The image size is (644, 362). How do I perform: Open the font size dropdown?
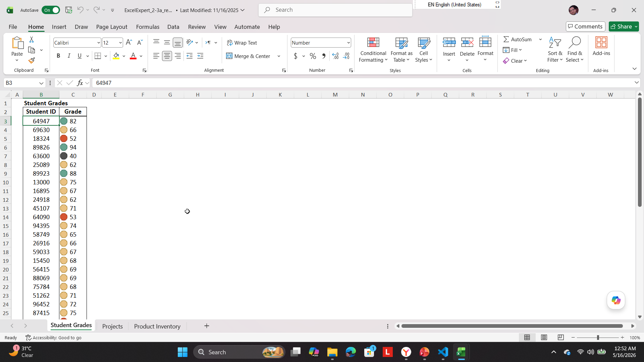(x=120, y=43)
